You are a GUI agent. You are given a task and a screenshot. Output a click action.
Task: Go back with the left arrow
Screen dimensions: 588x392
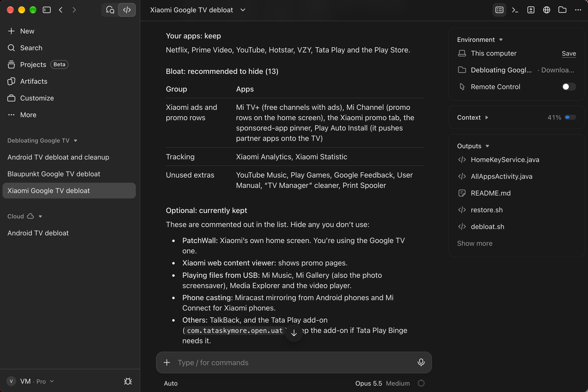pyautogui.click(x=61, y=10)
